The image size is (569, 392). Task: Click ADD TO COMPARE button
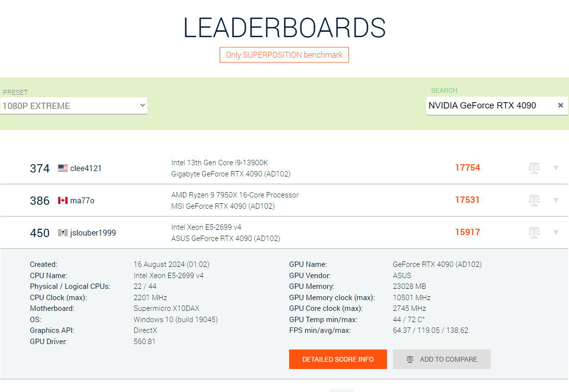pos(442,359)
